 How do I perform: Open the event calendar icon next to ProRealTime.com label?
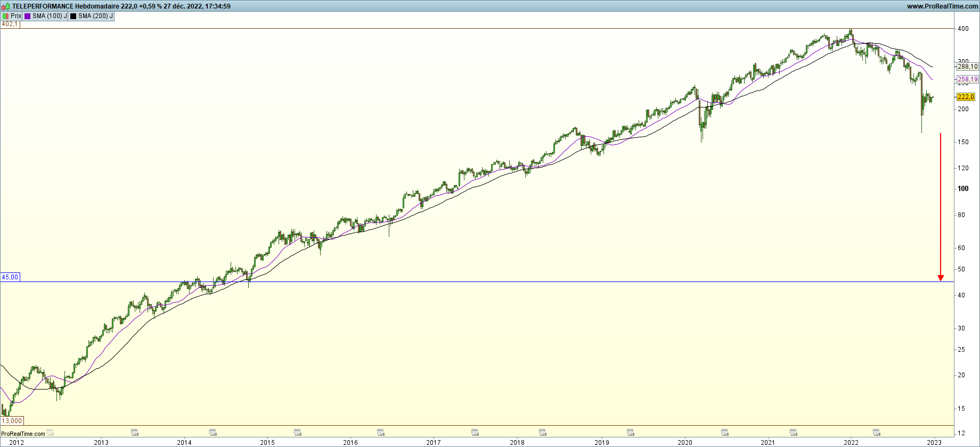50,433
